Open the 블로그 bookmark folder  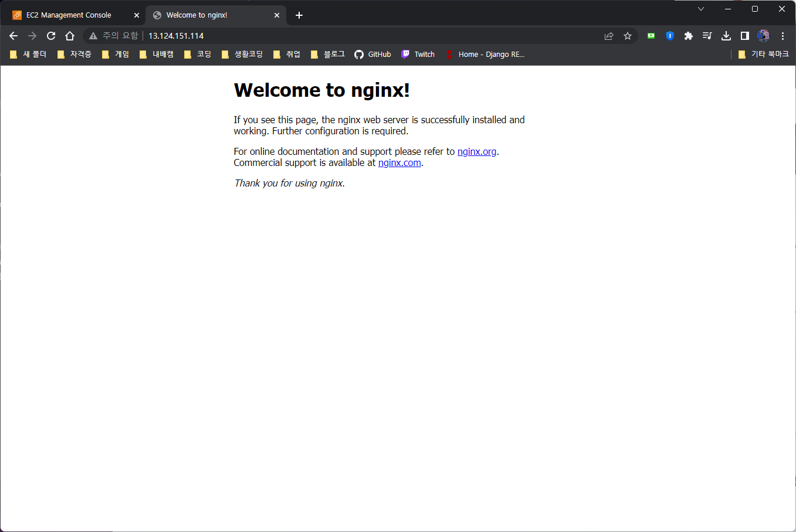(x=328, y=55)
